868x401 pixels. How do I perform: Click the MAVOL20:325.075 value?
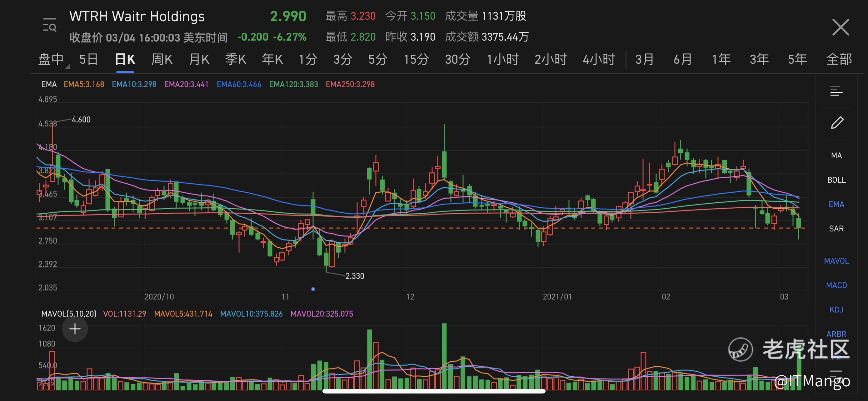(x=322, y=314)
